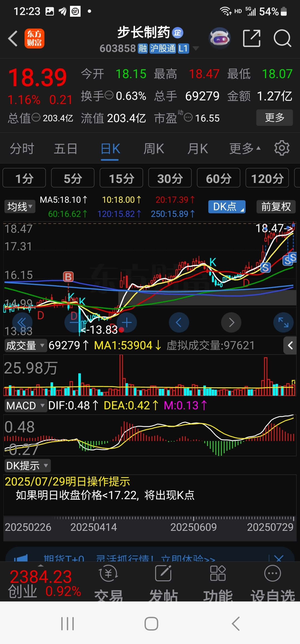Select the 日K tab
Viewport: 300px width, 644px height.
pos(110,148)
